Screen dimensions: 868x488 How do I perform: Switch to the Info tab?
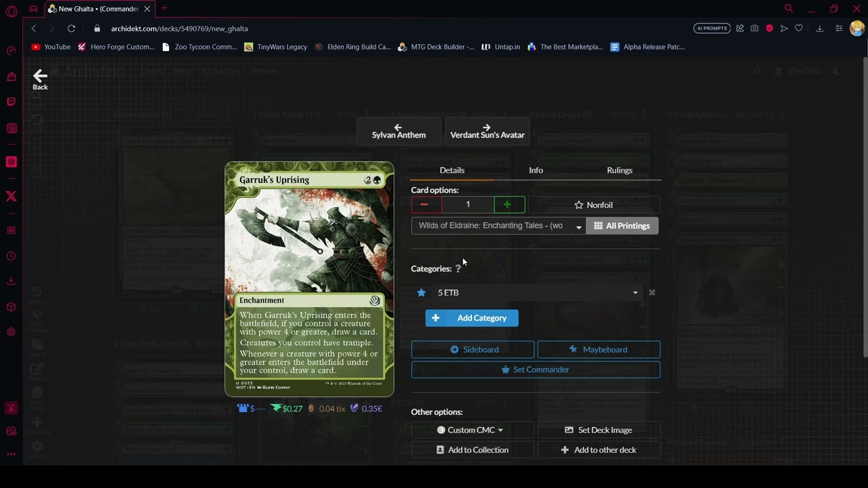pyautogui.click(x=536, y=170)
